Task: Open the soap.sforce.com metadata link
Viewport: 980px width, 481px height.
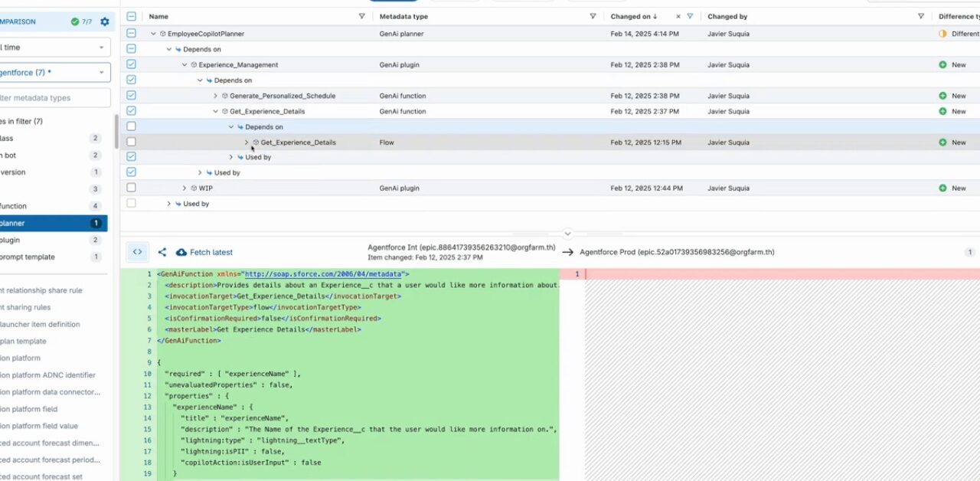Action: point(324,273)
